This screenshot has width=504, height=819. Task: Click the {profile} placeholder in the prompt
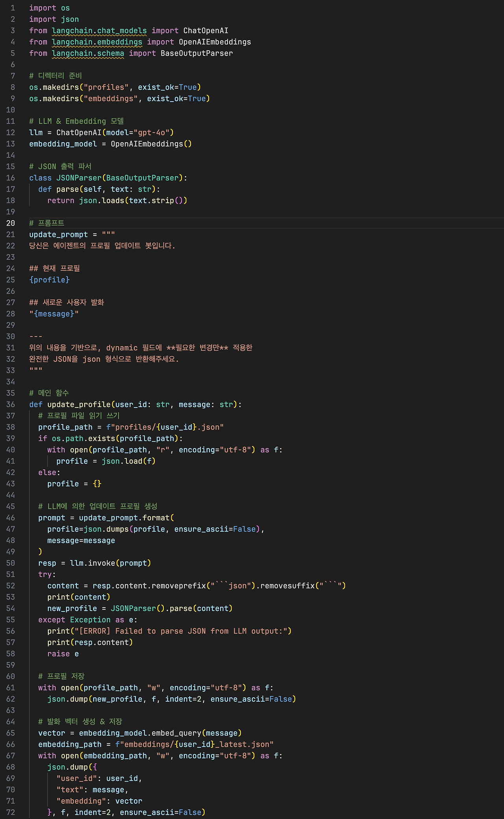click(x=49, y=280)
